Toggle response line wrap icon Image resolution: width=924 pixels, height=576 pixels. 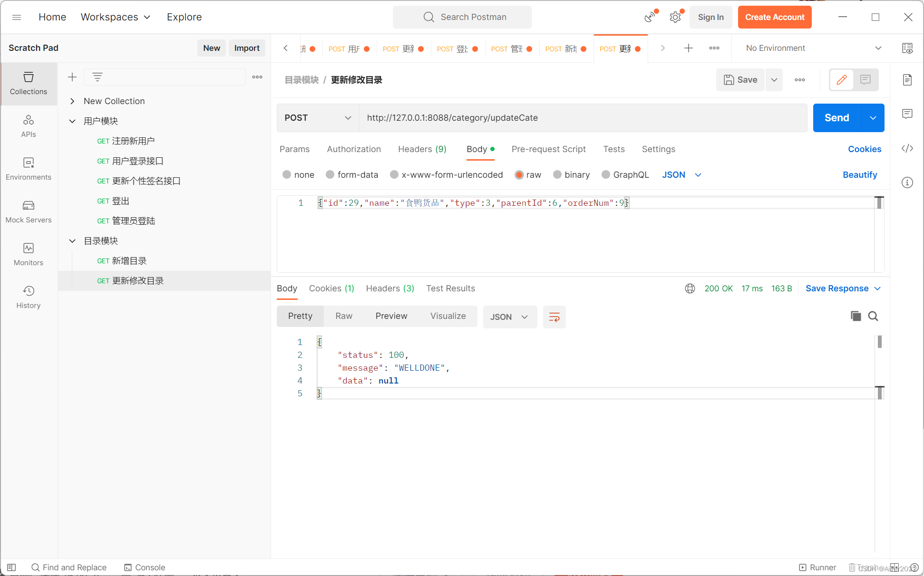(554, 317)
